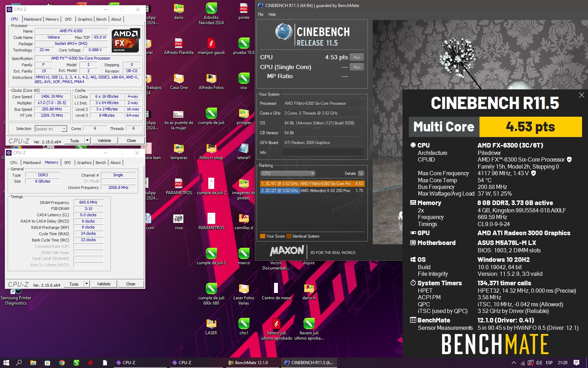Open volume control in system tray
This screenshot has width=588, height=368.
[539, 363]
